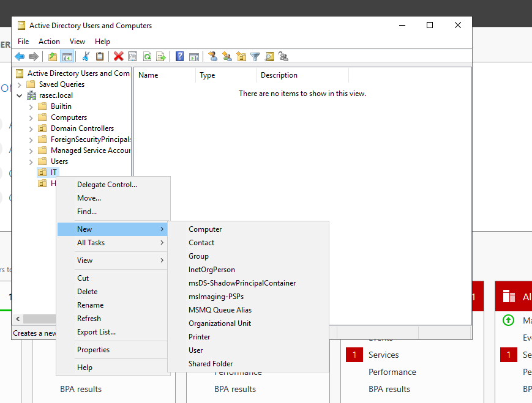Click the Cut scissors toolbar icon
Viewport: 532px width, 403px height.
[86, 57]
